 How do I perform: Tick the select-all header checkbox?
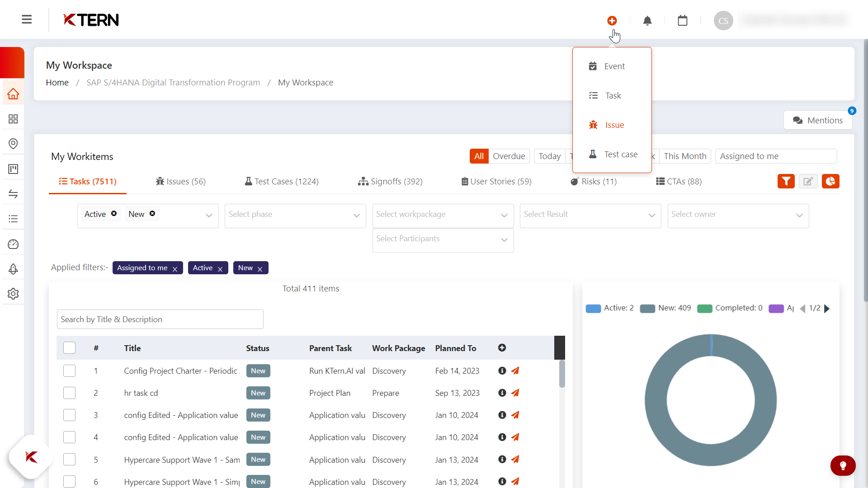click(69, 347)
